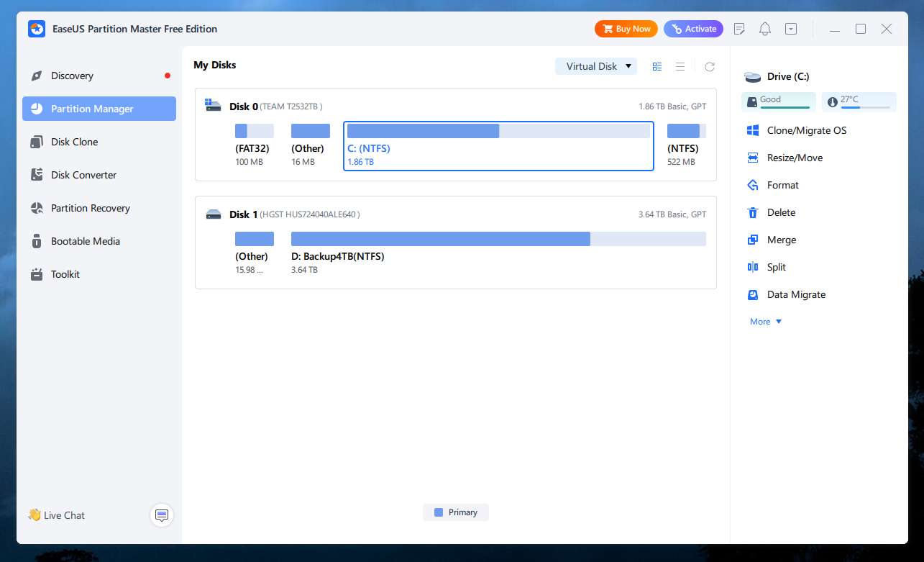Choose Data Migrate operation
Image resolution: width=924 pixels, height=562 pixels.
point(786,294)
